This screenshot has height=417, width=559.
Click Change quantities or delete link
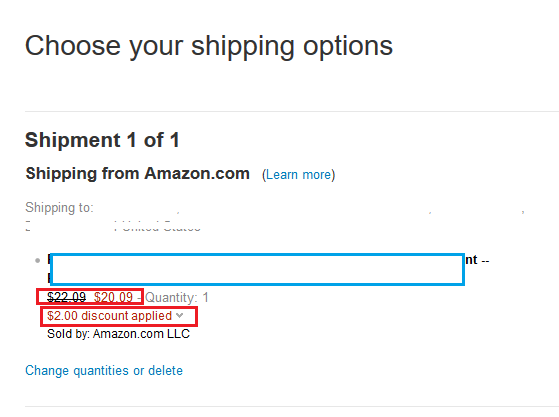coord(104,371)
